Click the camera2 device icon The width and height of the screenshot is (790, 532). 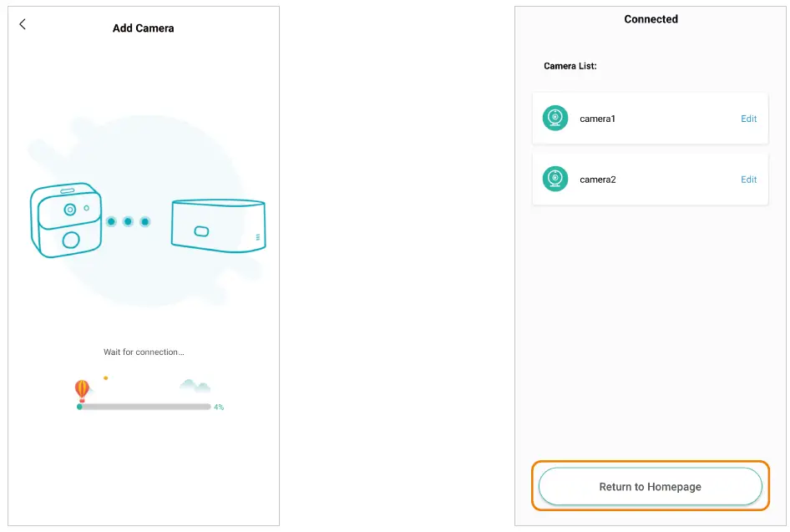555,179
